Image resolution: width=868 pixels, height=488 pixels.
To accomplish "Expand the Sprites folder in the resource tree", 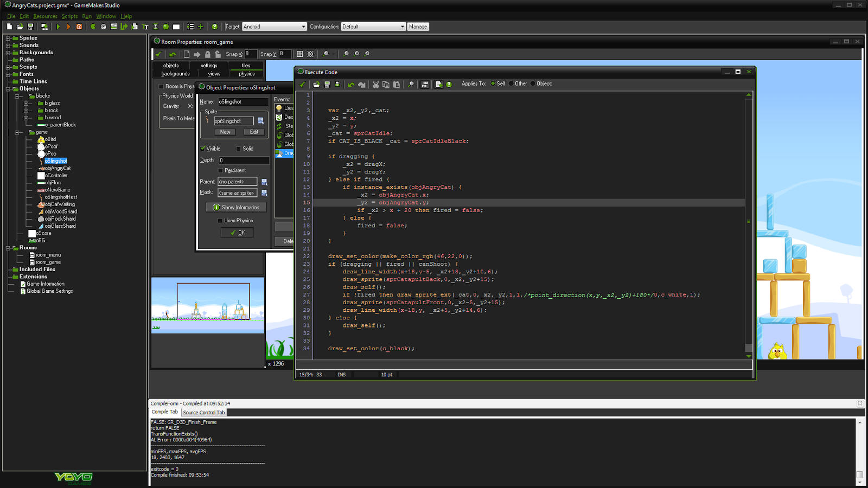I will pos(8,38).
